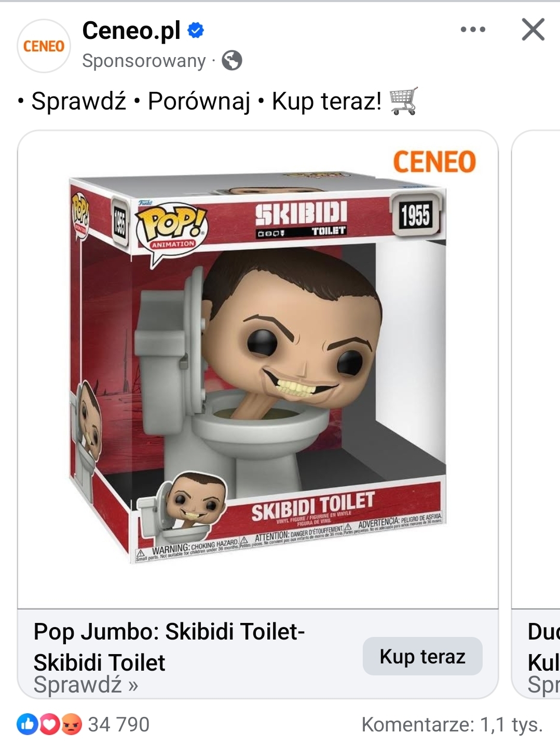
Task: Open Komentarze: 1,1 tys. comments
Action: (452, 724)
